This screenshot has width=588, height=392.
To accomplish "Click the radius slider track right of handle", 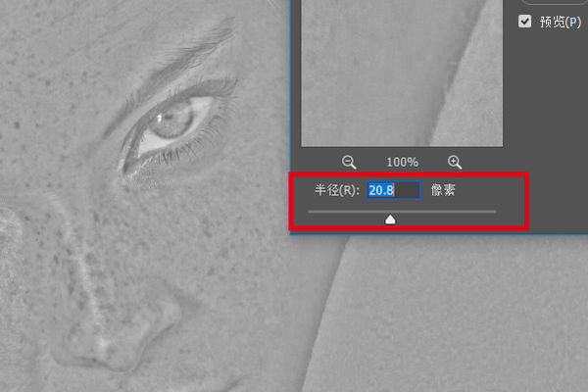I will [x=446, y=212].
